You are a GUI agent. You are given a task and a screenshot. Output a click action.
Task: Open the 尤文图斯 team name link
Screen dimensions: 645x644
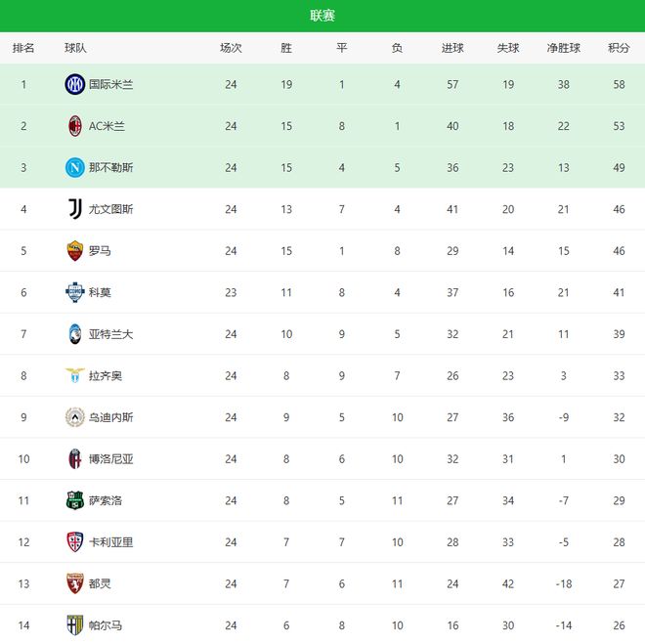pos(110,209)
